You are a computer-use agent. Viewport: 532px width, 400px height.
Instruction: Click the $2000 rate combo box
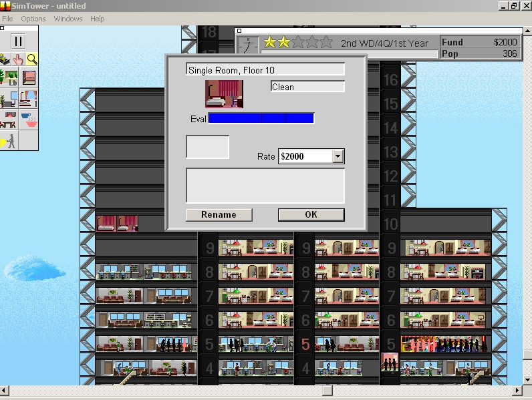coord(311,156)
